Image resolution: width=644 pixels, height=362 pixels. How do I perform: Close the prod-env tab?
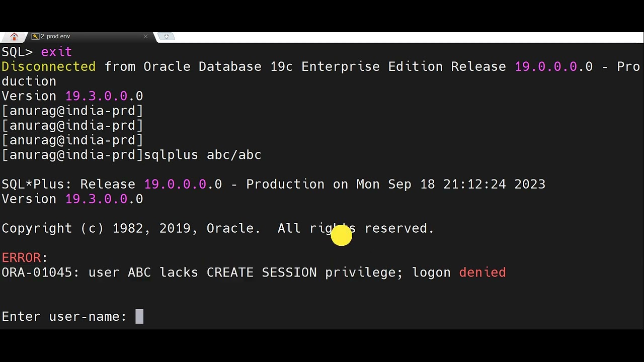tap(145, 36)
